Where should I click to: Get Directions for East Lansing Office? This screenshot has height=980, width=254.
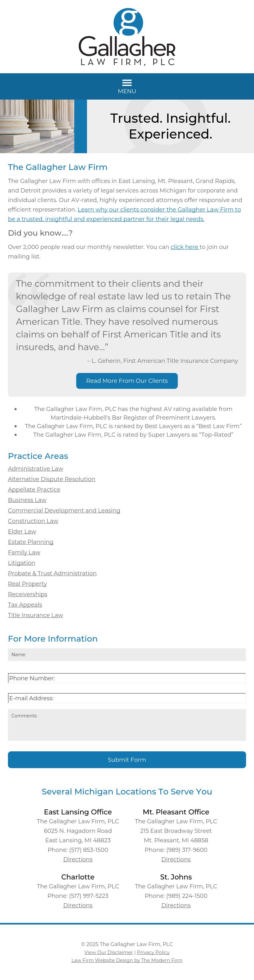coord(78,859)
